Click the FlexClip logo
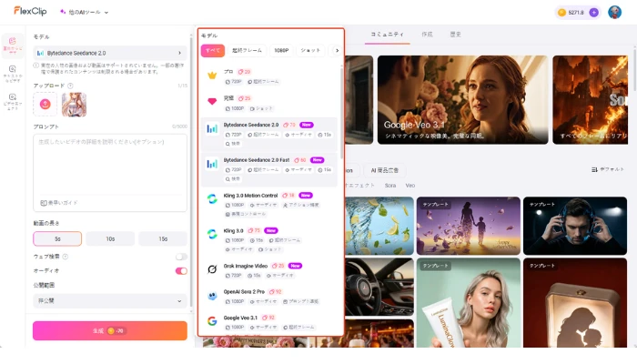Image resolution: width=637 pixels, height=364 pixels. coord(31,12)
